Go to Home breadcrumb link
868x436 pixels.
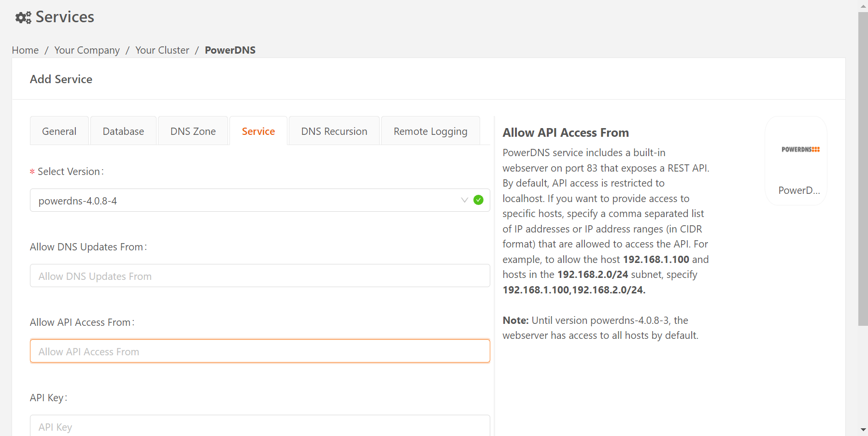coord(25,50)
